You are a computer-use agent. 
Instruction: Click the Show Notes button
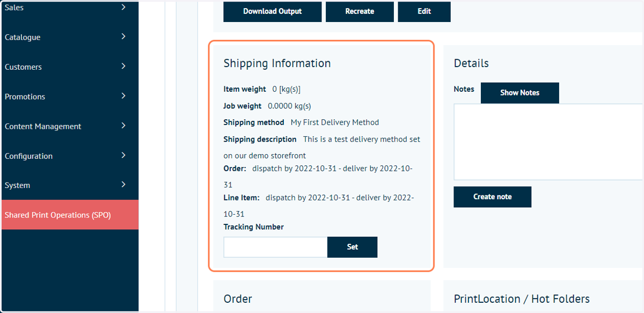coord(519,93)
